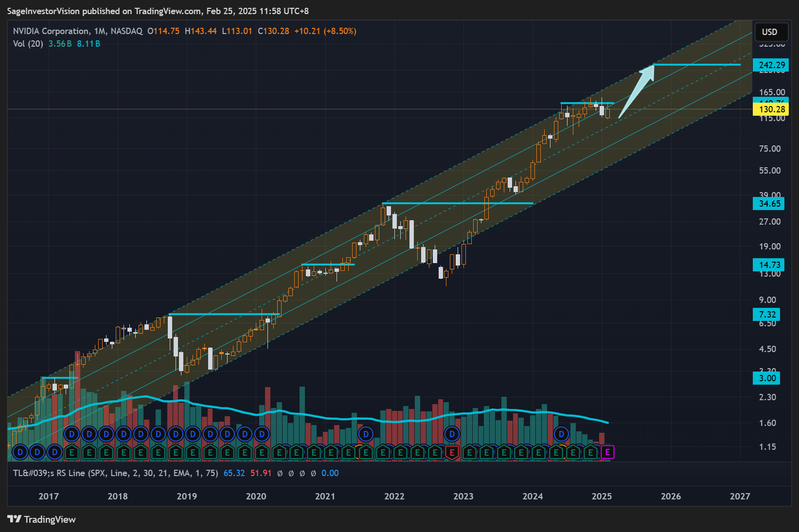799x532 pixels.
Task: Select the 34.65 price level label
Action: click(x=769, y=203)
